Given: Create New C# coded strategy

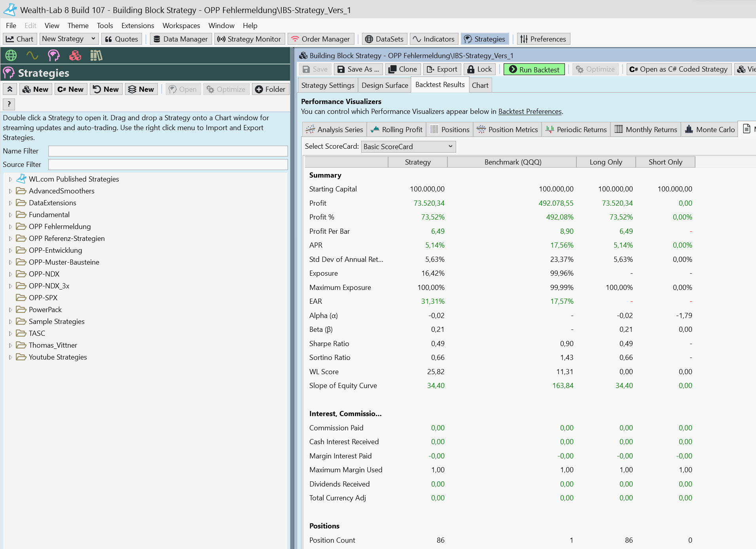Looking at the screenshot, I should tap(70, 89).
